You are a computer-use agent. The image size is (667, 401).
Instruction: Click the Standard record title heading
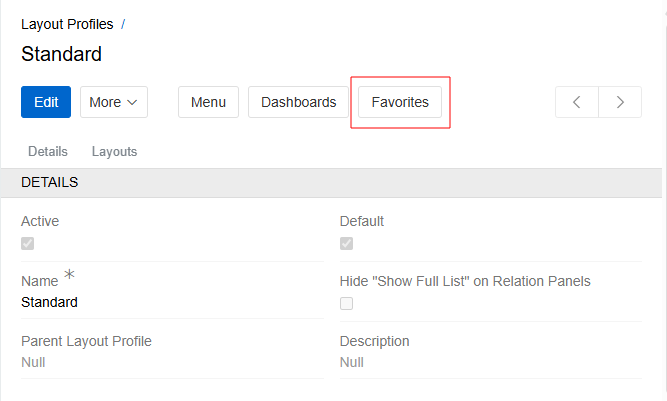(x=61, y=54)
